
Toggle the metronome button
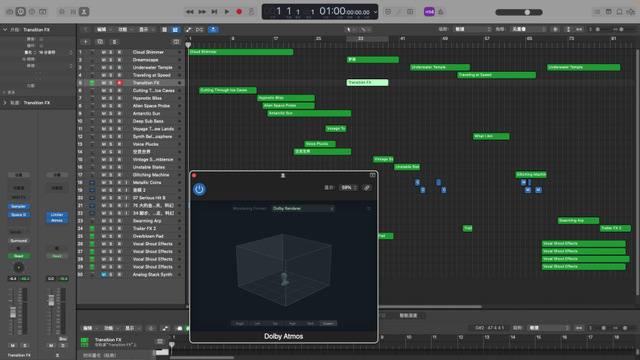[441, 12]
